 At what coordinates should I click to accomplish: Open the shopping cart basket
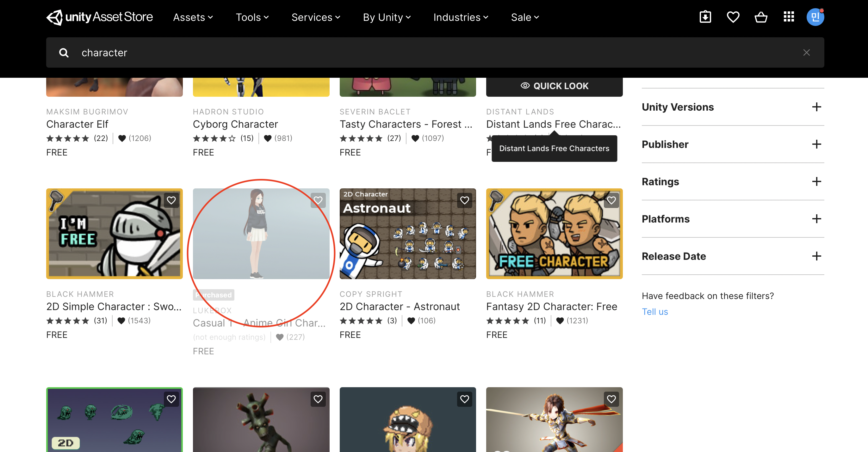pos(760,17)
